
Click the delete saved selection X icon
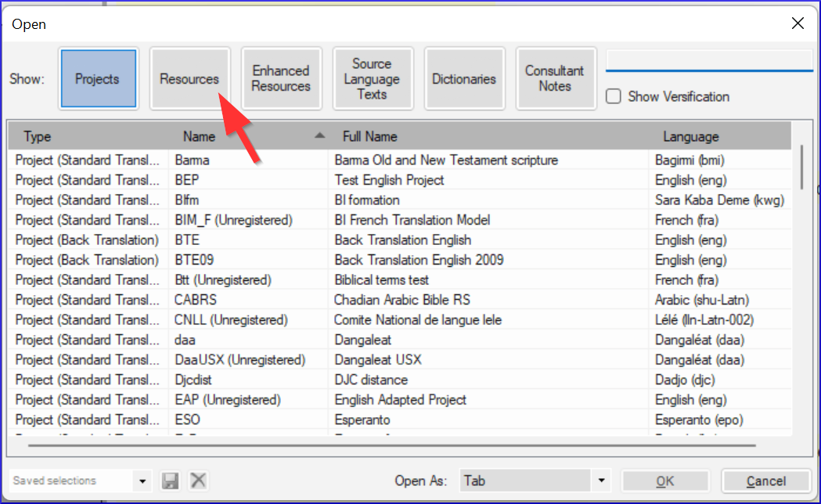pyautogui.click(x=198, y=481)
